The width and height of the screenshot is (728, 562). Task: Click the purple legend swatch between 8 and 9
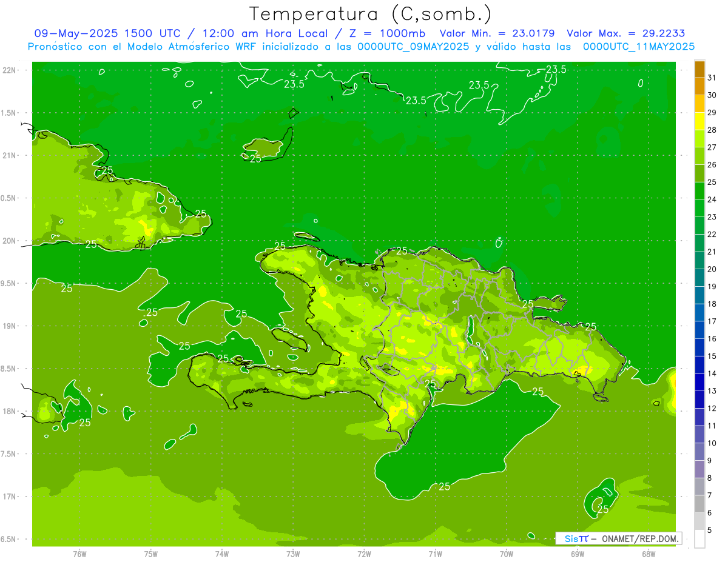[x=699, y=469]
